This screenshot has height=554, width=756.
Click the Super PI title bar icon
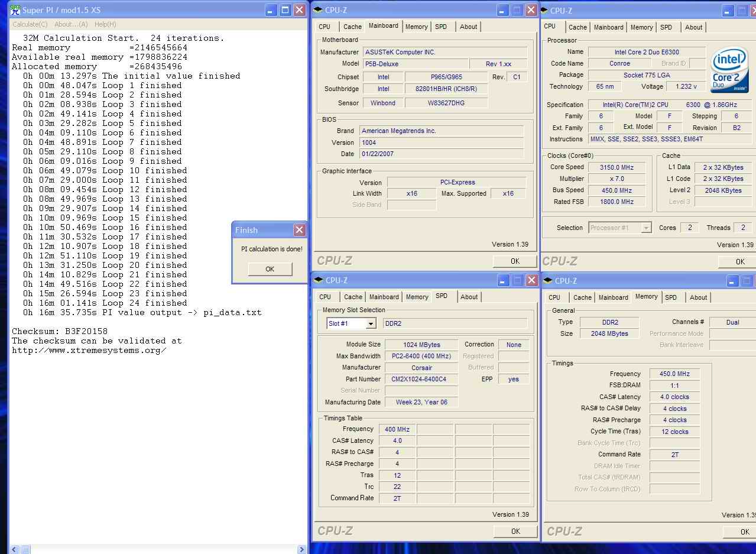click(x=15, y=10)
